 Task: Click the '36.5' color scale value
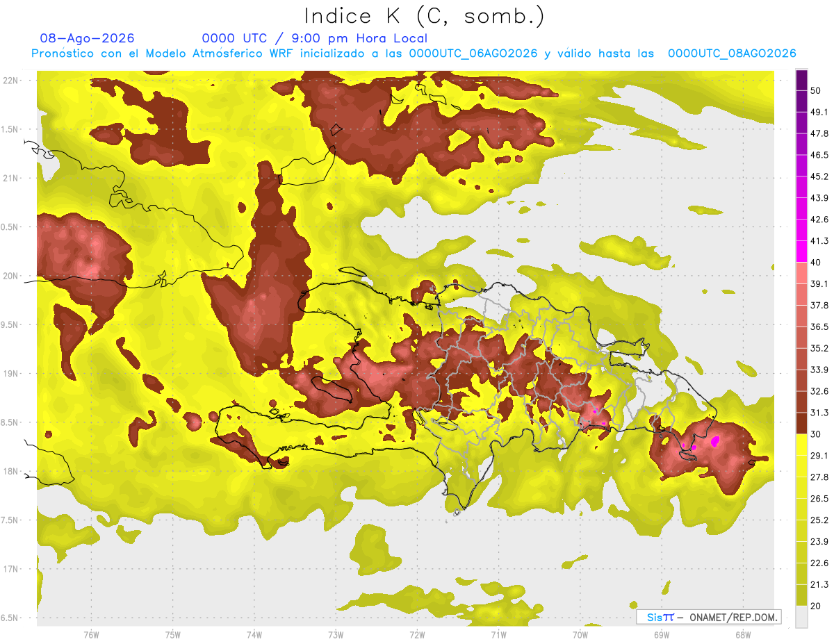[819, 327]
